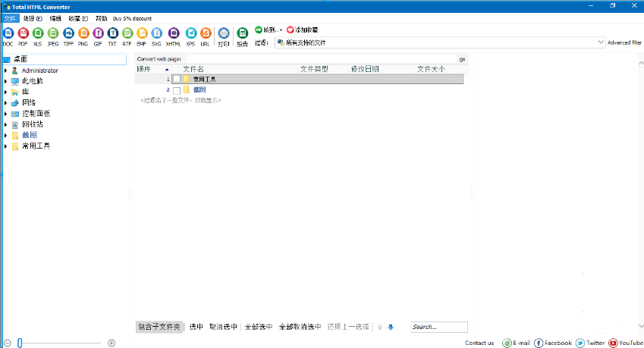Screen dimensions: 644x348
Task: Open the 处理 menu
Action: click(x=33, y=18)
